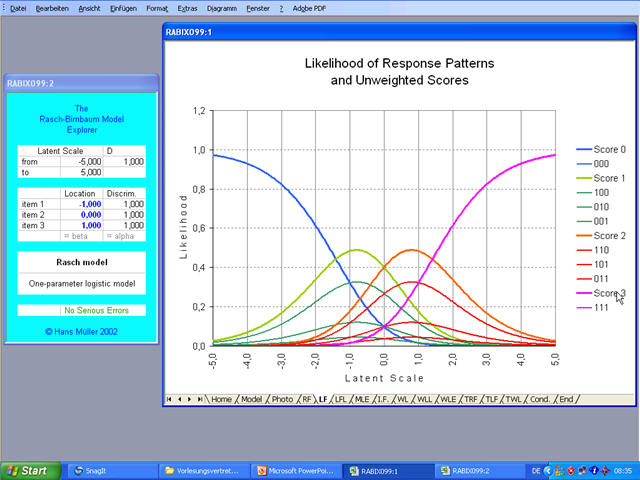Click the first-sheet navigation arrow
640x480 pixels.
coord(170,399)
